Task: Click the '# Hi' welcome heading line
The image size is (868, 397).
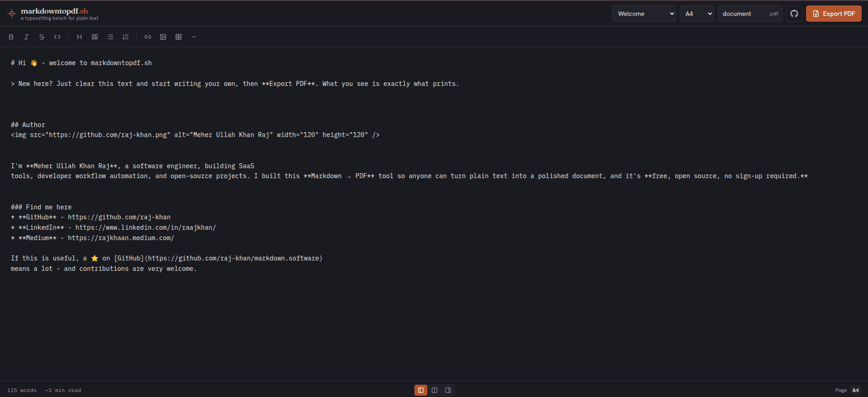Action: [x=81, y=63]
